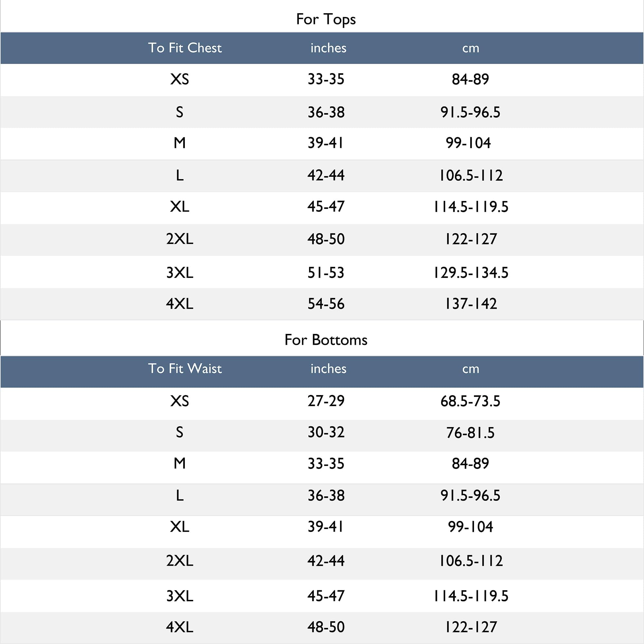Click the 137-142 cm chest value

click(x=470, y=304)
